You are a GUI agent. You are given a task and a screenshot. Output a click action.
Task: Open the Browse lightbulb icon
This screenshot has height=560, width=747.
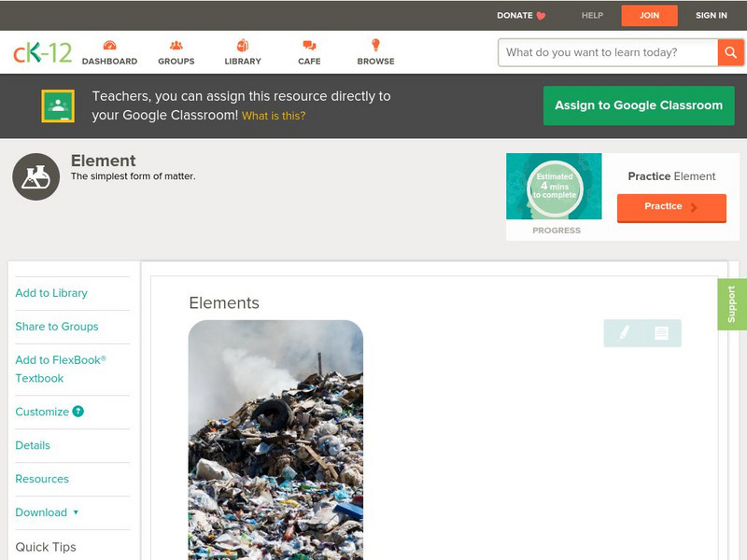[376, 45]
